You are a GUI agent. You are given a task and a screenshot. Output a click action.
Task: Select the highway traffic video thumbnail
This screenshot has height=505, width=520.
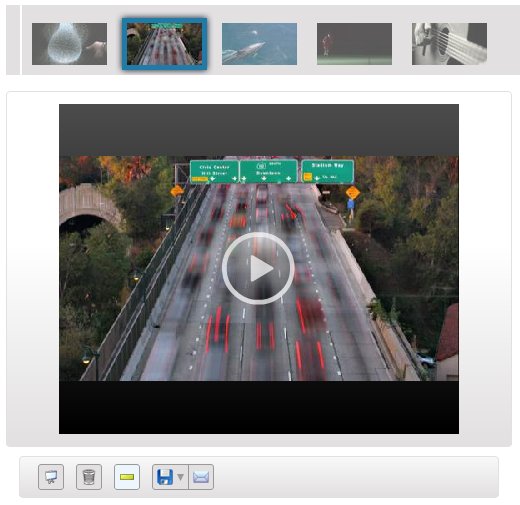click(x=164, y=44)
